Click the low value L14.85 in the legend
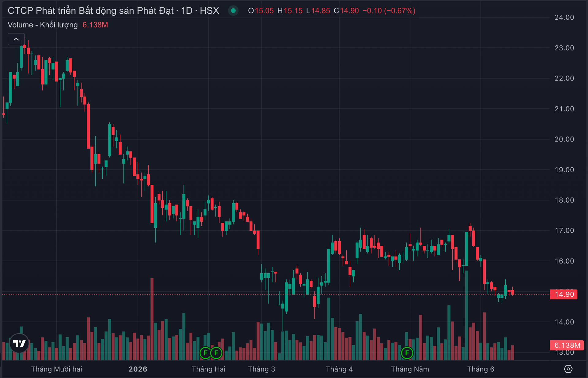Screen dimensions: 588x378 click(x=318, y=11)
